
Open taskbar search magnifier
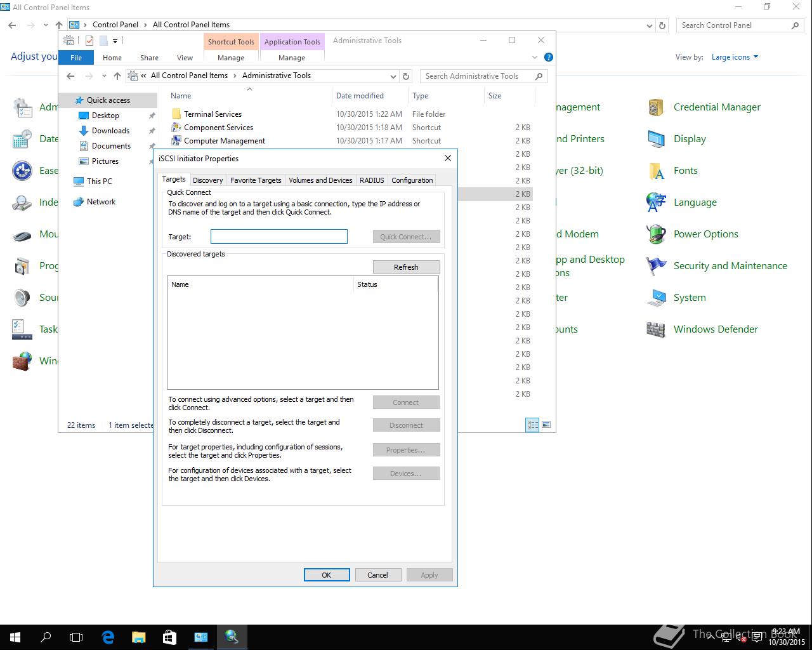tap(46, 637)
